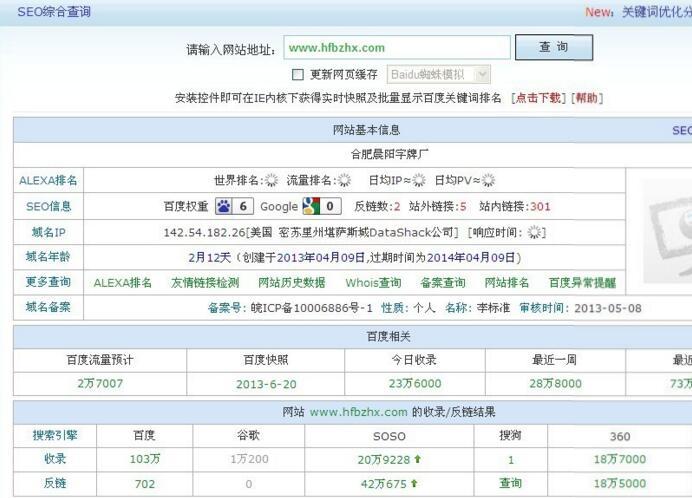Screen dimensions: 692x498
Task: Click the response time loading spinner
Action: pyautogui.click(x=536, y=232)
